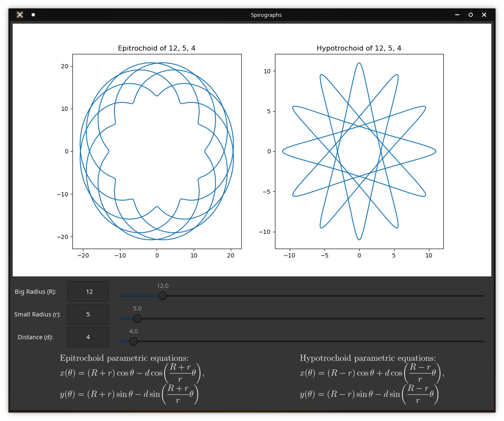The image size is (504, 421).
Task: Click the 'Hypotrochoid of 12, 5, 4' title
Action: [x=359, y=48]
